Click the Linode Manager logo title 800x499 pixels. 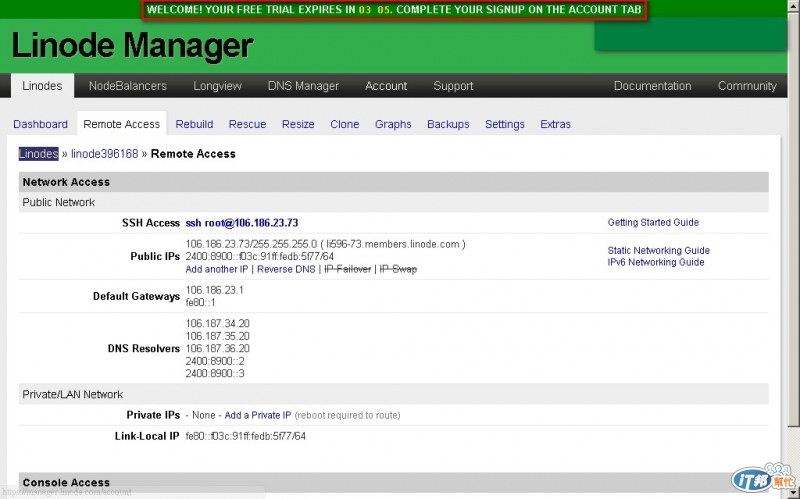click(x=132, y=45)
